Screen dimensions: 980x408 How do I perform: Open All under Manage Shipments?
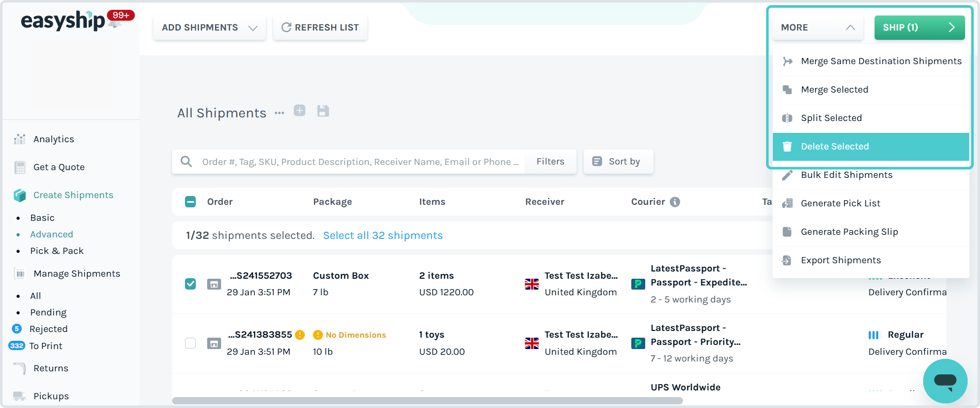coord(36,296)
